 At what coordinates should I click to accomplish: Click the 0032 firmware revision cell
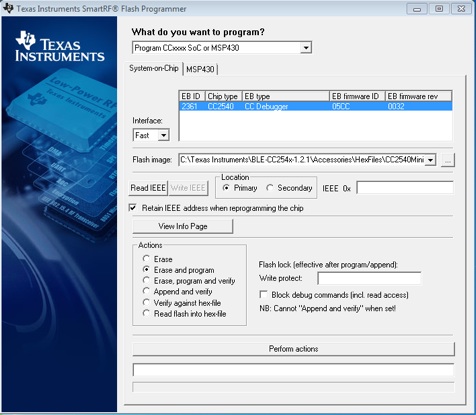point(396,106)
